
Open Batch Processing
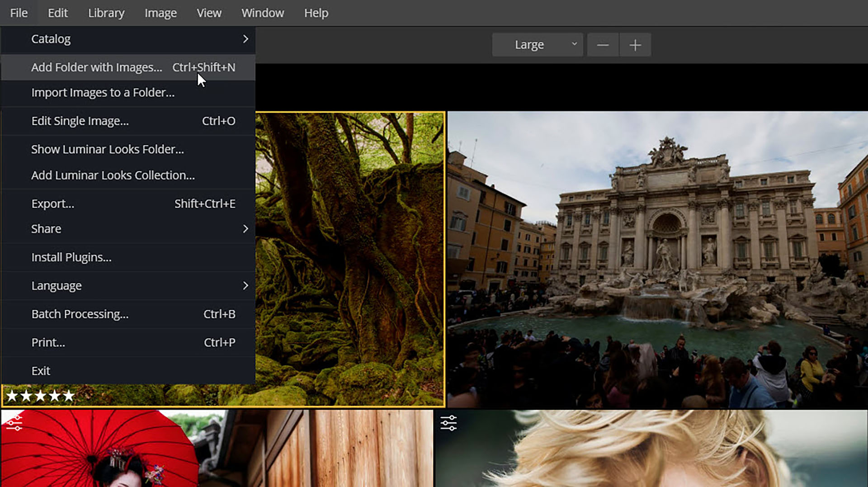tap(128, 314)
